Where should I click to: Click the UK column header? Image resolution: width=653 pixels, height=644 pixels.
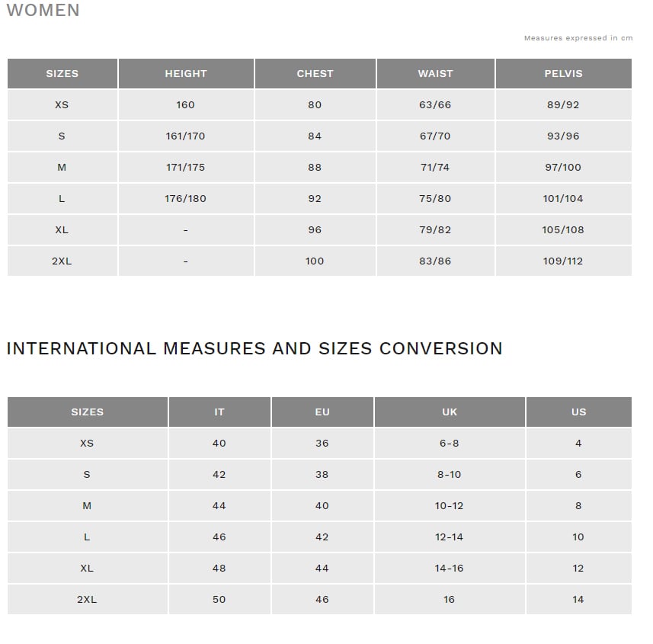tap(450, 412)
